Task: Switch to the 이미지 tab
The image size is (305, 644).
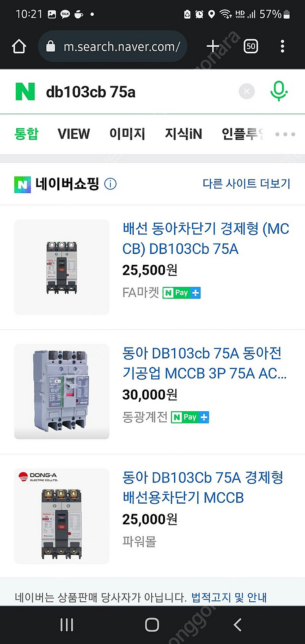Action: click(x=127, y=134)
